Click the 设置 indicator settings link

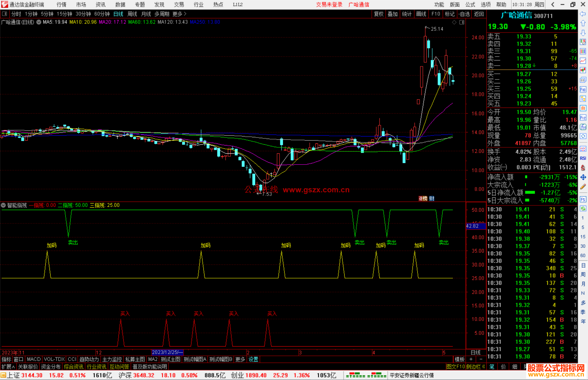pyautogui.click(x=253, y=359)
